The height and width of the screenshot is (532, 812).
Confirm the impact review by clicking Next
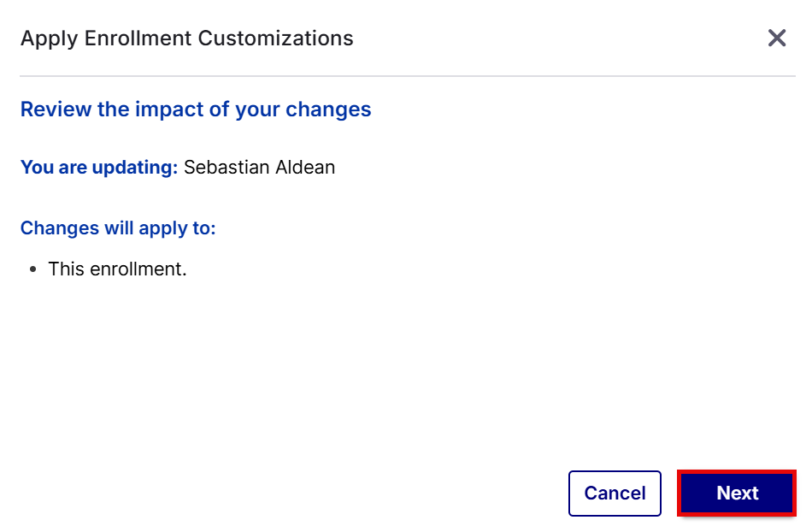click(737, 494)
